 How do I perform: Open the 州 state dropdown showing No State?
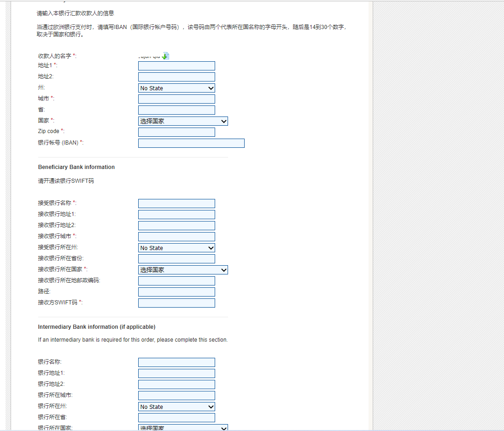(176, 87)
